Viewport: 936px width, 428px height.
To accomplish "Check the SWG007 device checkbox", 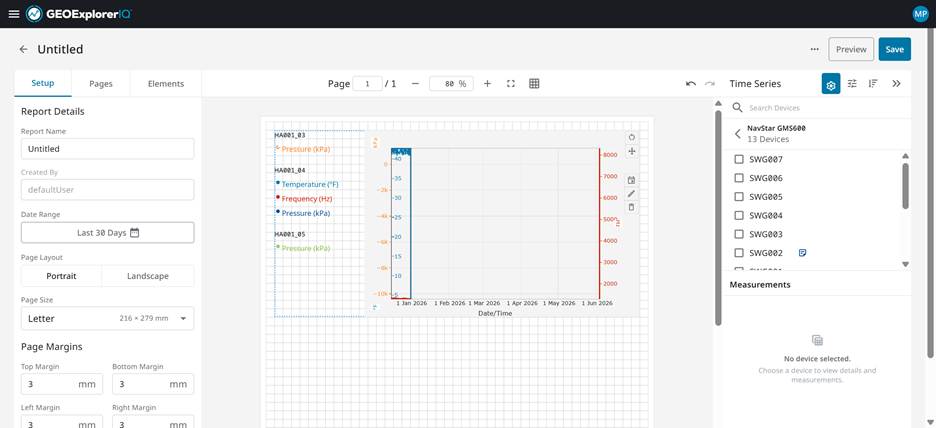I will click(x=739, y=159).
